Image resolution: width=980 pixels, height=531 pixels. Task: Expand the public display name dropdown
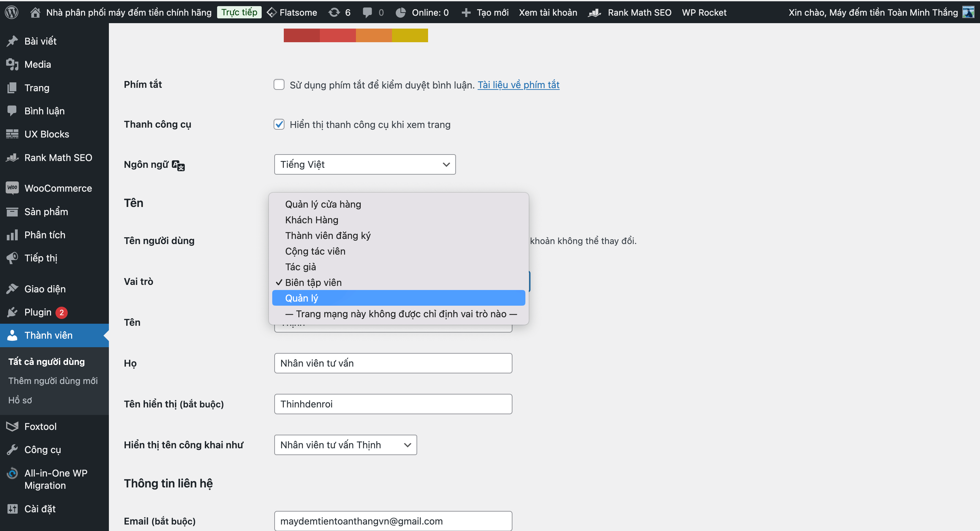coord(345,445)
